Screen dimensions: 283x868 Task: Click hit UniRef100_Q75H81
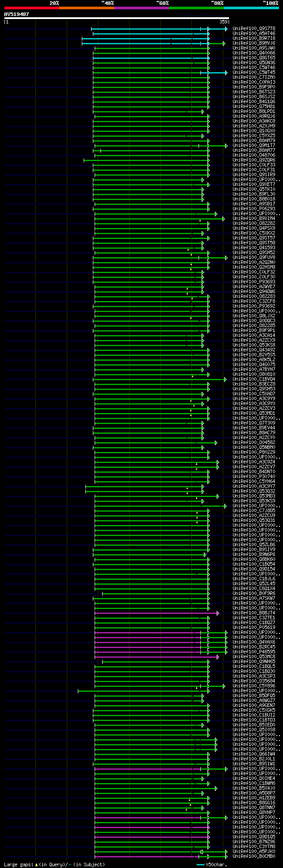pos(254,107)
